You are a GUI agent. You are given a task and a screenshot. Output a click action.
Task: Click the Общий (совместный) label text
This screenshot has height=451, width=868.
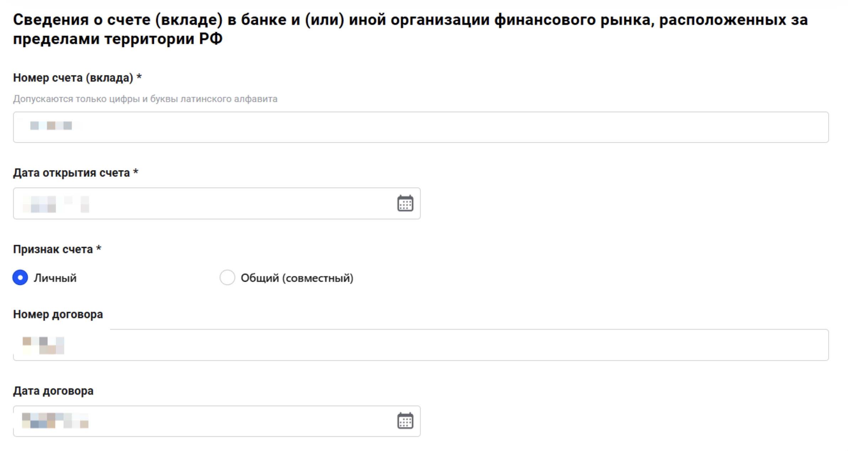(x=297, y=278)
